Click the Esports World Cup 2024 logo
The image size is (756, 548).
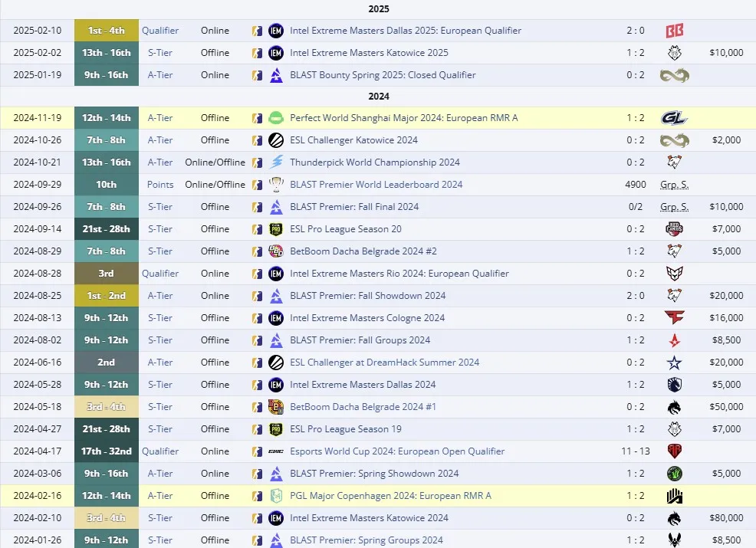[x=276, y=451]
